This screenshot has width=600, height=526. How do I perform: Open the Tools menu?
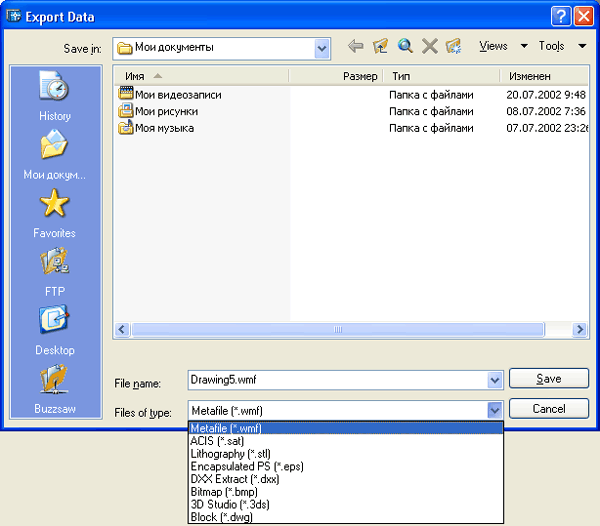562,46
